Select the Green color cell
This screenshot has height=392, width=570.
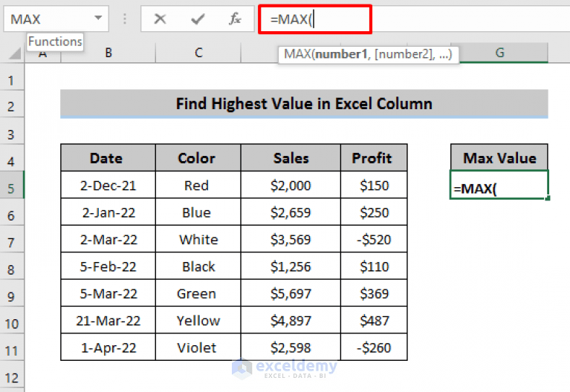click(198, 293)
